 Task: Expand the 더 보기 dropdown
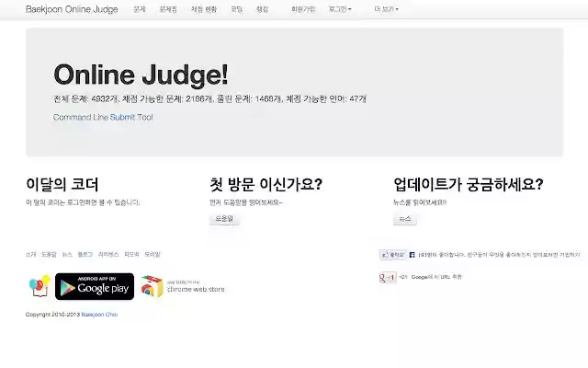(386, 9)
